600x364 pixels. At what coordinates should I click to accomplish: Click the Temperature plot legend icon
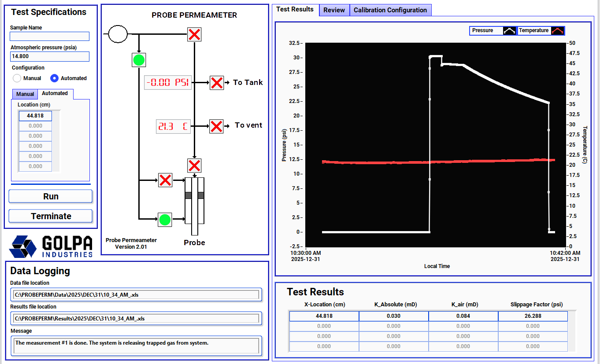click(558, 31)
